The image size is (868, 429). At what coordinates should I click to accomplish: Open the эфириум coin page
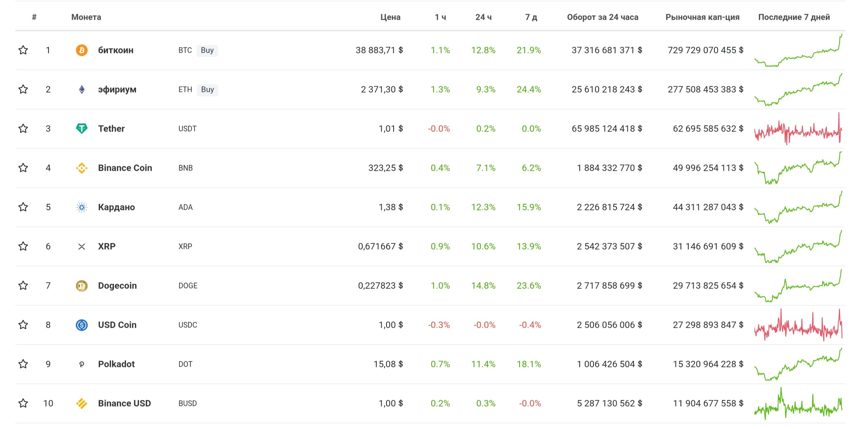[x=117, y=90]
